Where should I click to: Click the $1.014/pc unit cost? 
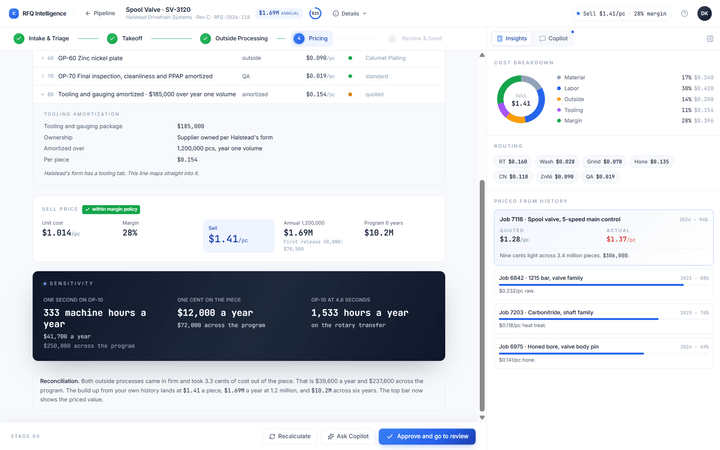[61, 233]
